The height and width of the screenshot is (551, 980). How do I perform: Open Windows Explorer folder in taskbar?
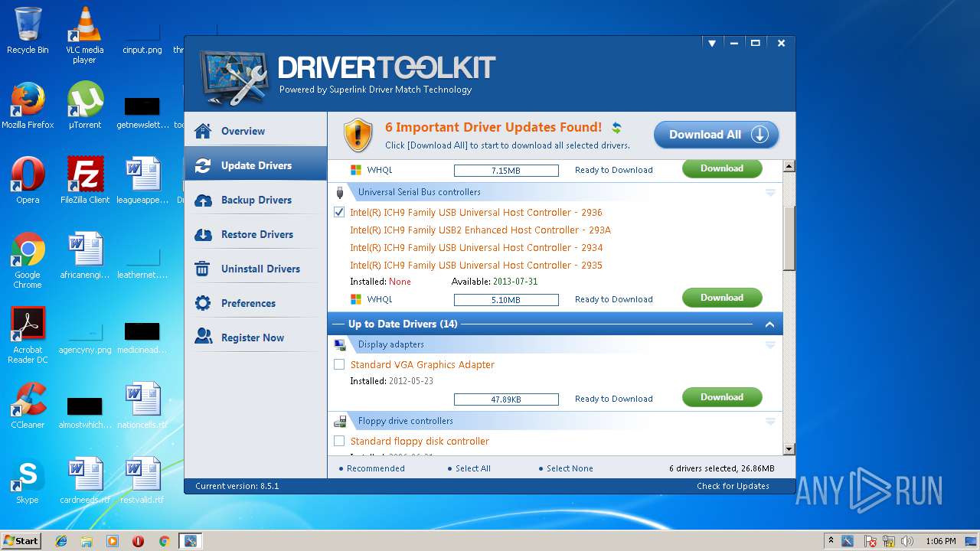point(87,541)
